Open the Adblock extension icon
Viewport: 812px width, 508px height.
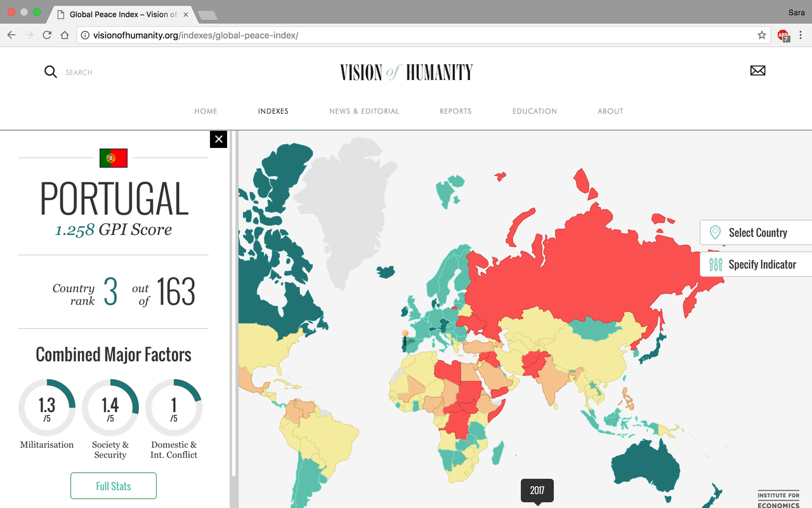(783, 36)
